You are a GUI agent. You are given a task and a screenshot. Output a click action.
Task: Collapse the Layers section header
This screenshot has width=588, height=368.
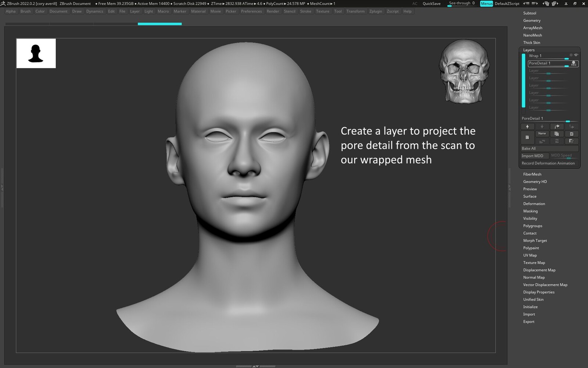point(529,50)
